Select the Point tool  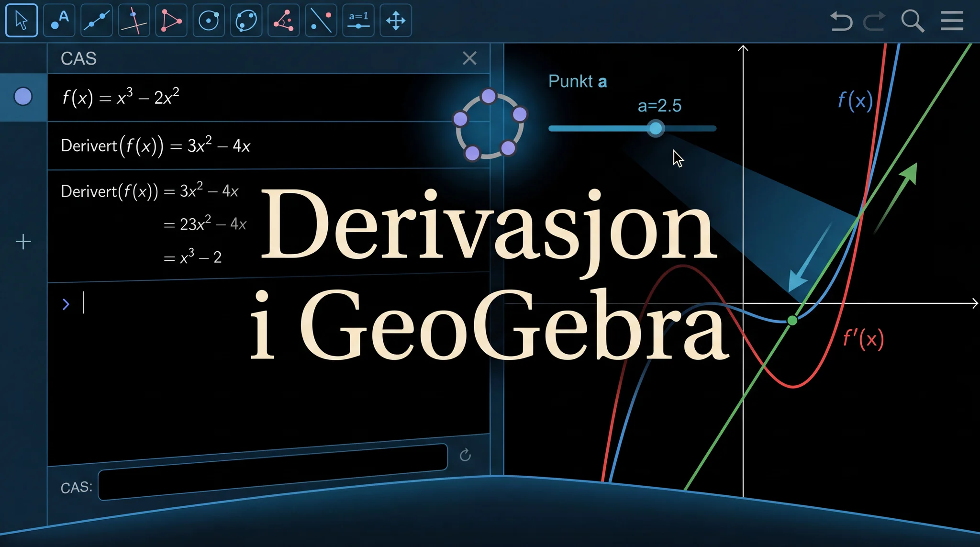[59, 20]
